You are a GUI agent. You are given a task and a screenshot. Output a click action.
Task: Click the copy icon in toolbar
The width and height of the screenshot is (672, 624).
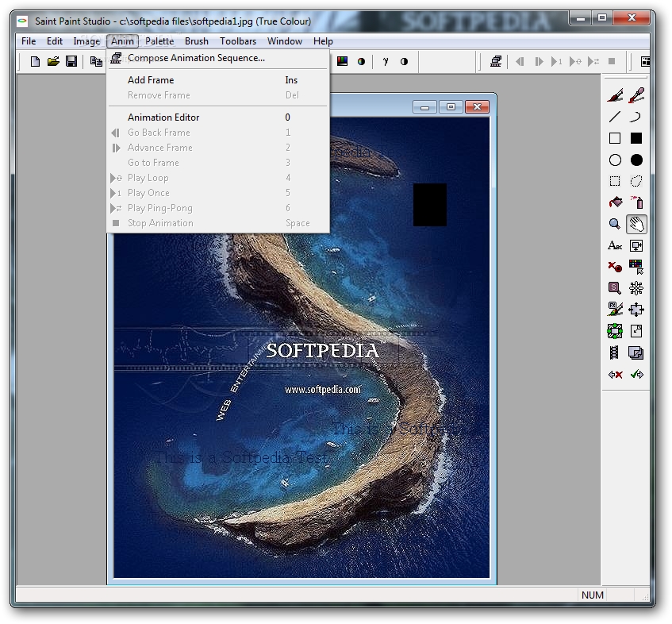pos(96,61)
